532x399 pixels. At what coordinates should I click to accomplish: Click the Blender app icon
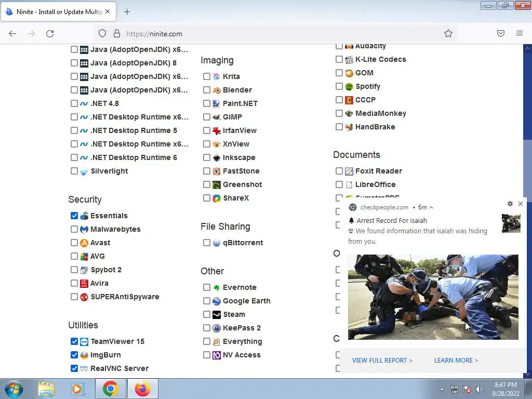point(217,90)
